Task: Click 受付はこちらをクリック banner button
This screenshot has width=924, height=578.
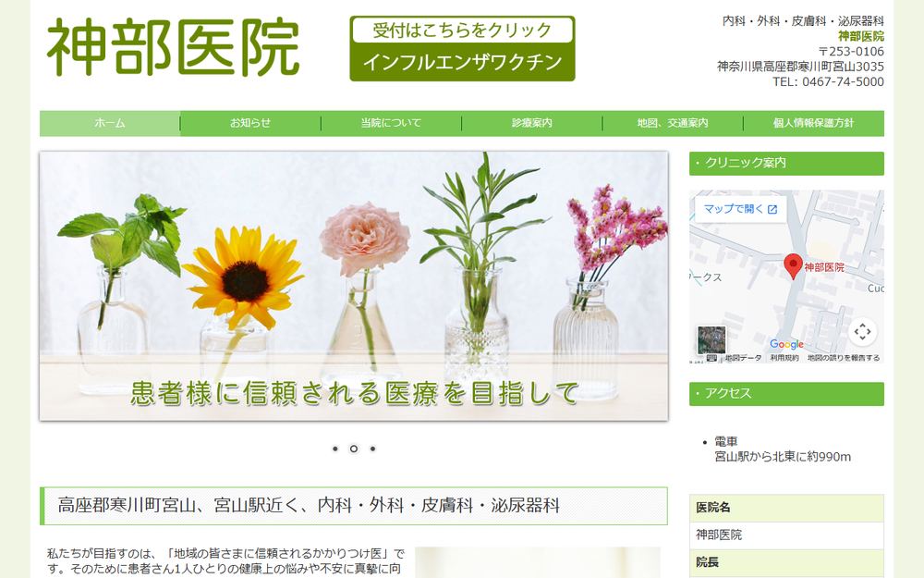Action: (x=462, y=31)
